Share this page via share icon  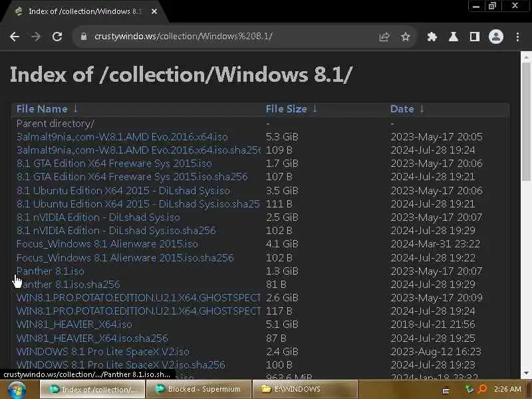point(384,37)
